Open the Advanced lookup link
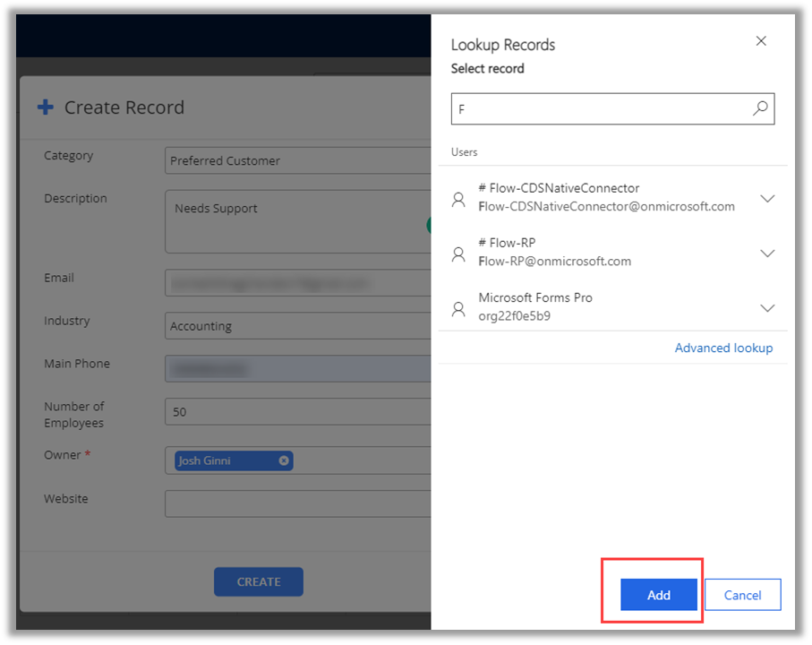This screenshot has width=812, height=645. point(723,348)
